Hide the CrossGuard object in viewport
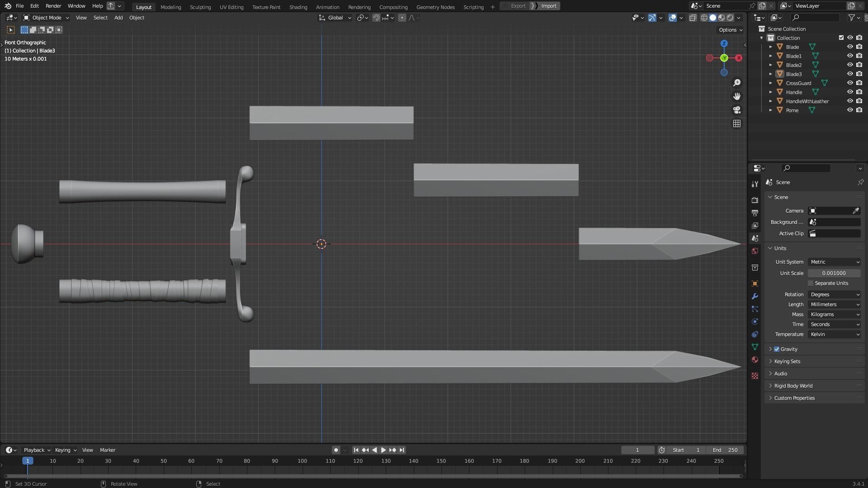This screenshot has height=488, width=868. (850, 83)
